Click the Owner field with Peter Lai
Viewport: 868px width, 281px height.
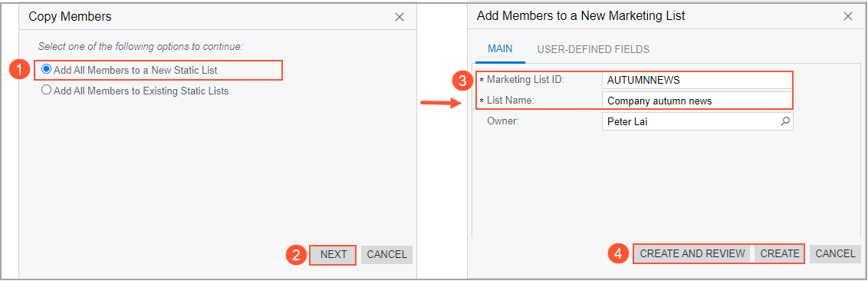(x=697, y=121)
